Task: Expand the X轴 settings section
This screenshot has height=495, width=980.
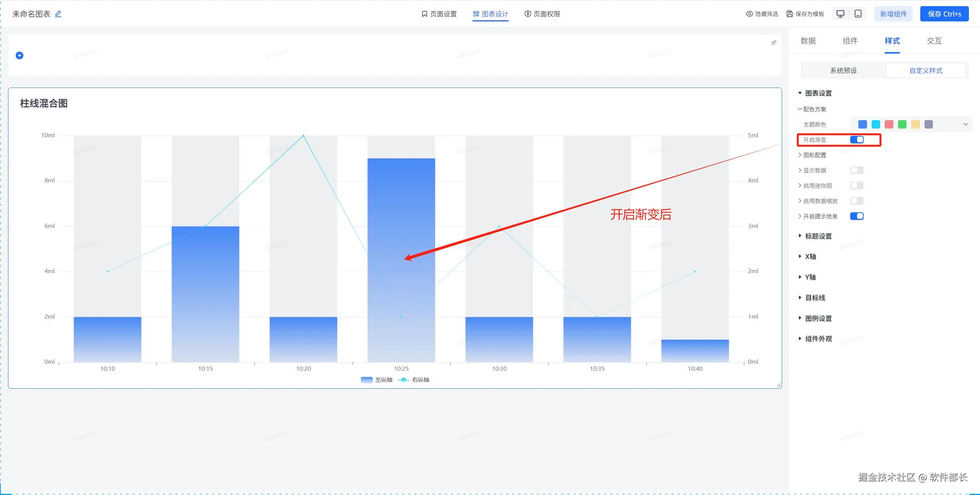Action: 810,257
